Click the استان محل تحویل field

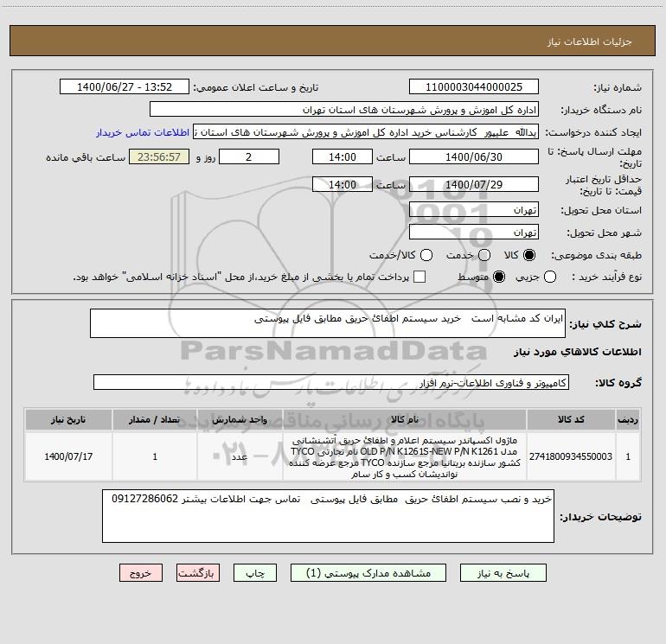coord(474,209)
